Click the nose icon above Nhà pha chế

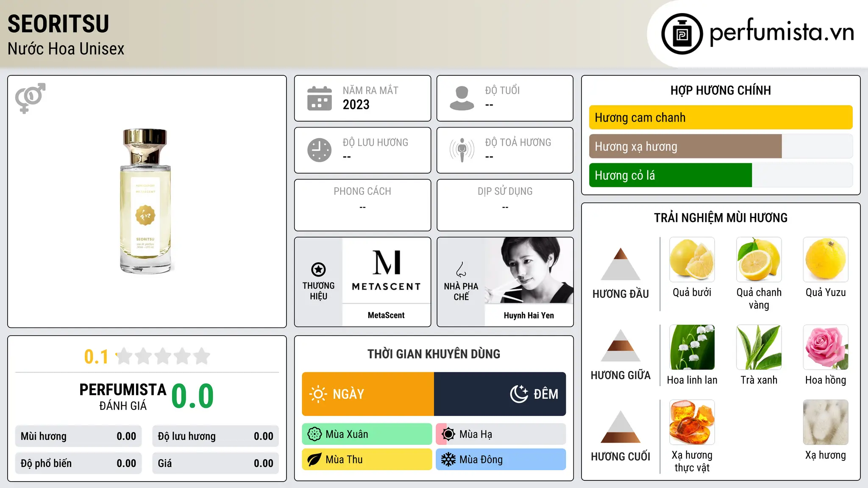tap(461, 269)
